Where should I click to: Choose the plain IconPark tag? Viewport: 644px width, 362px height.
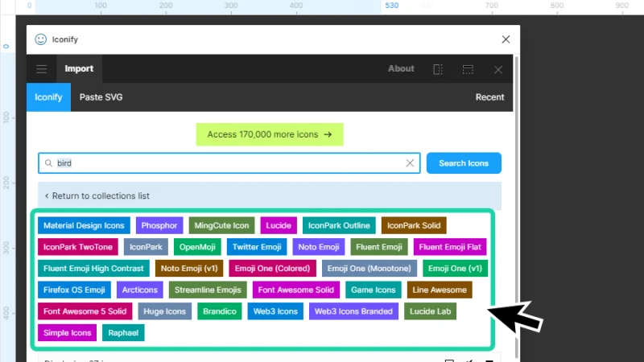pos(146,247)
